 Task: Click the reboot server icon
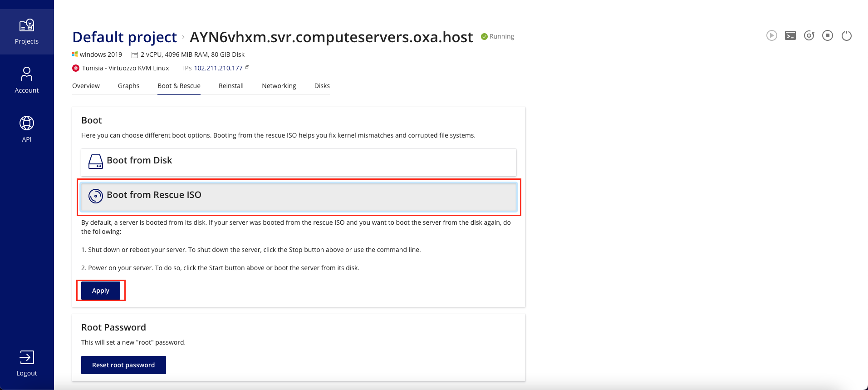[x=809, y=35]
